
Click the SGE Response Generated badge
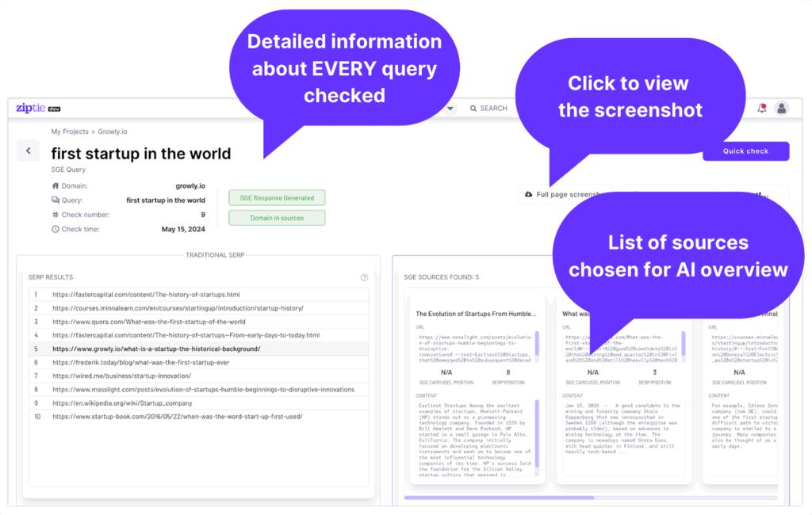point(277,197)
